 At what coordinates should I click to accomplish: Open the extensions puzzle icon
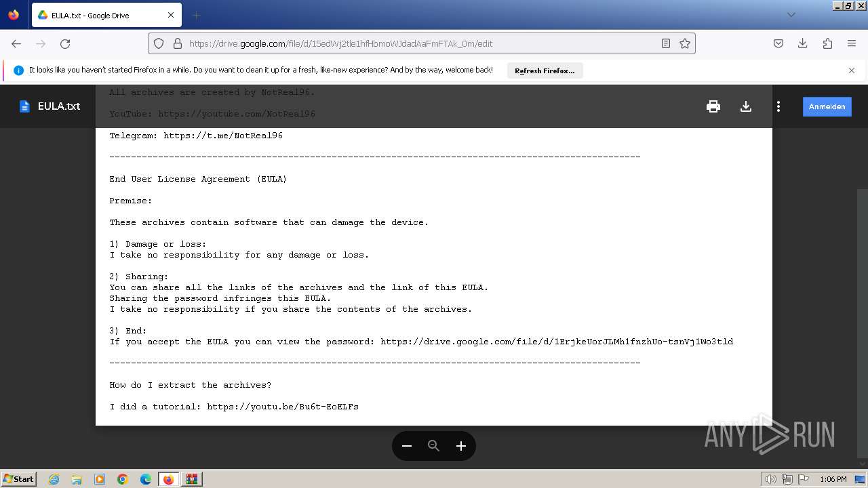827,43
